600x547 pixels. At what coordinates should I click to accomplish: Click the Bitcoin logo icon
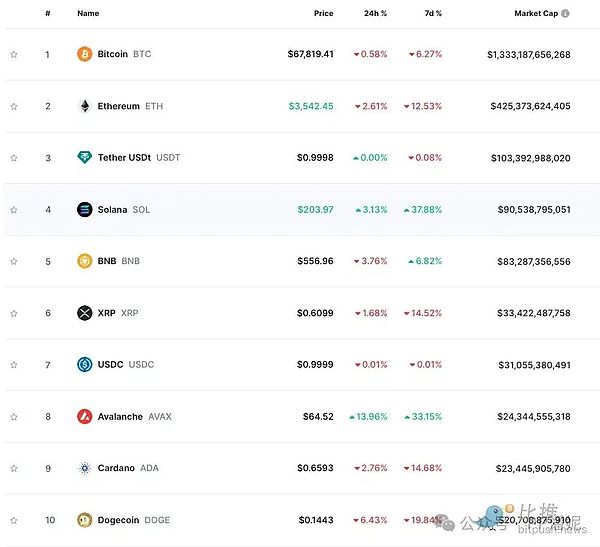coord(84,54)
